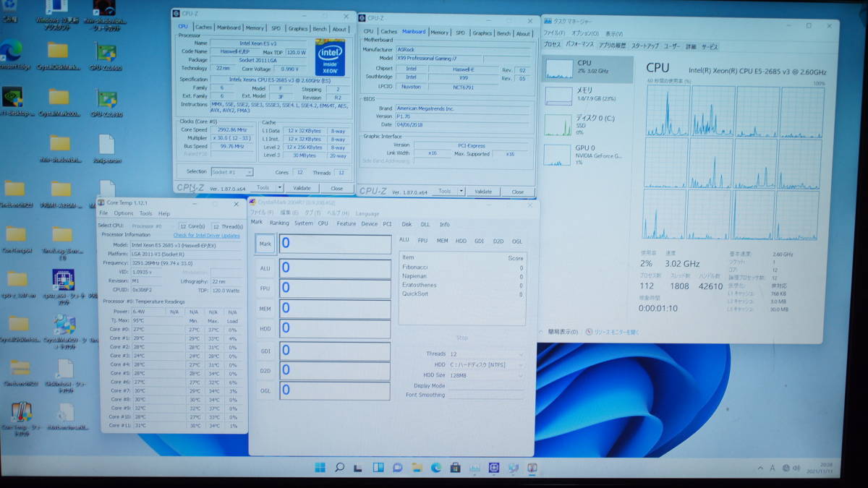Run the HDD benchmark button in CrystalMark
The image size is (868, 488).
coord(265,329)
